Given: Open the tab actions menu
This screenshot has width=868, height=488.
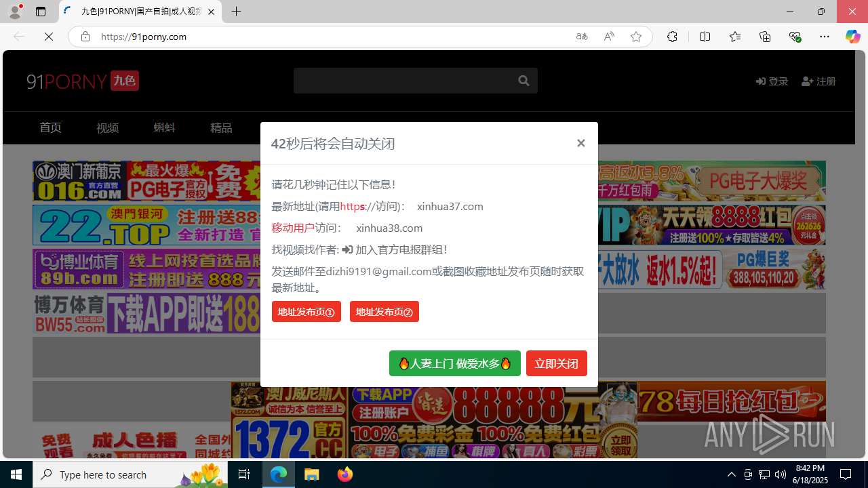Looking at the screenshot, I should pos(41,12).
